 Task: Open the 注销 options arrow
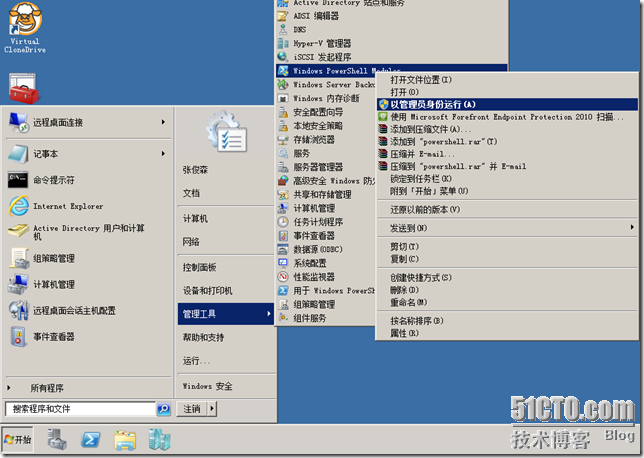tap(212, 409)
